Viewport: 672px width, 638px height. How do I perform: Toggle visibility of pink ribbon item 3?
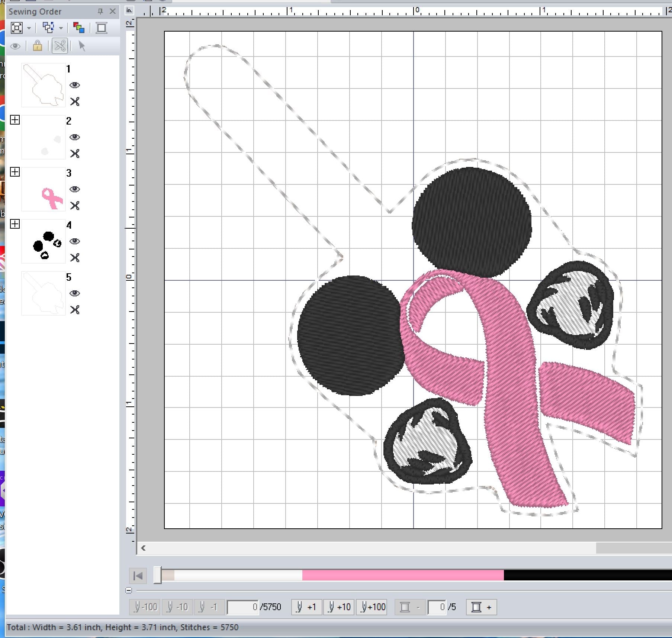tap(75, 189)
